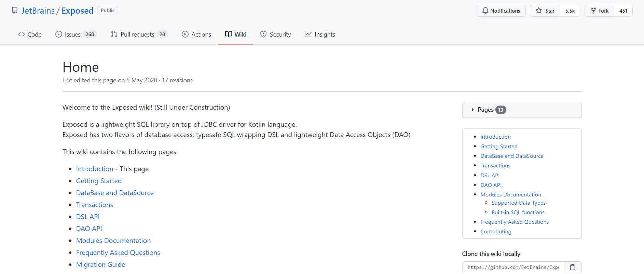
Task: Open Built-in SQL functions sidebar link
Action: tap(518, 212)
